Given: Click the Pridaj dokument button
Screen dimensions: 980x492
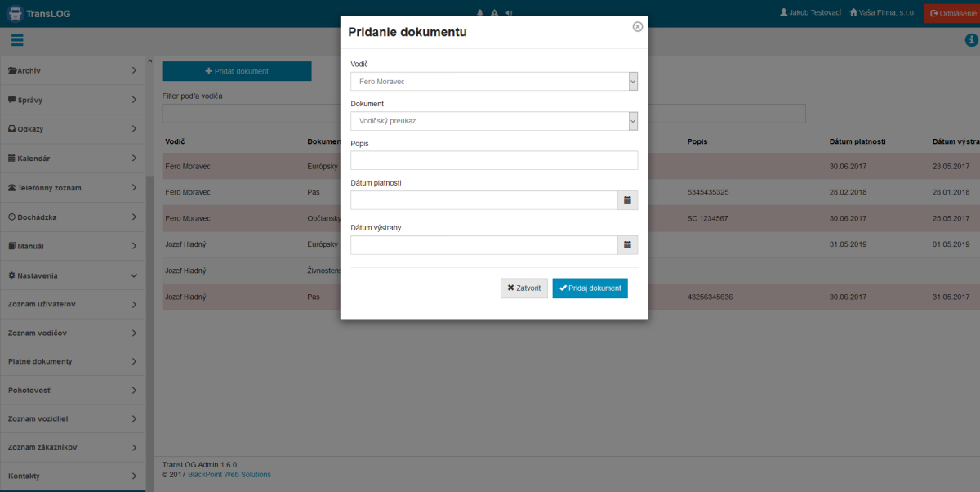Looking at the screenshot, I should point(590,288).
